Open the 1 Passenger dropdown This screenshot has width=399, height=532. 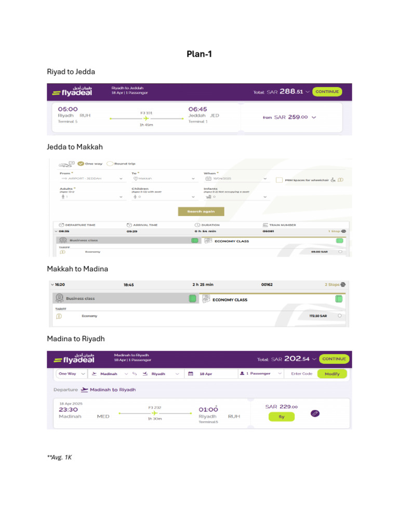pyautogui.click(x=261, y=373)
